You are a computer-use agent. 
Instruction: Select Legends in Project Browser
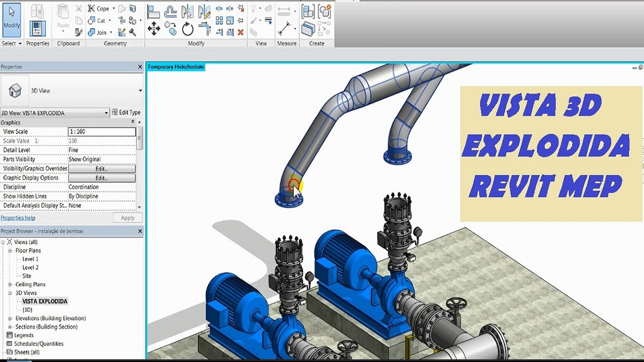tap(24, 335)
